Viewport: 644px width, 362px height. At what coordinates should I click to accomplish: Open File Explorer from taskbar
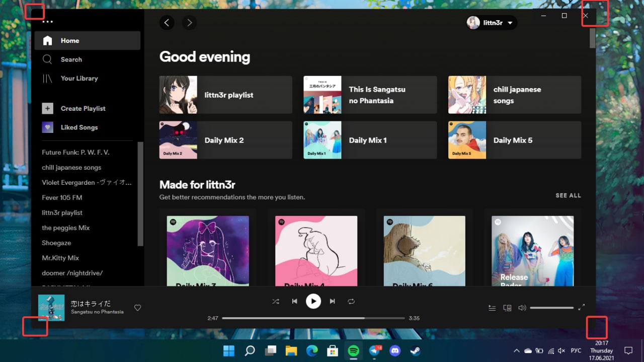point(291,350)
